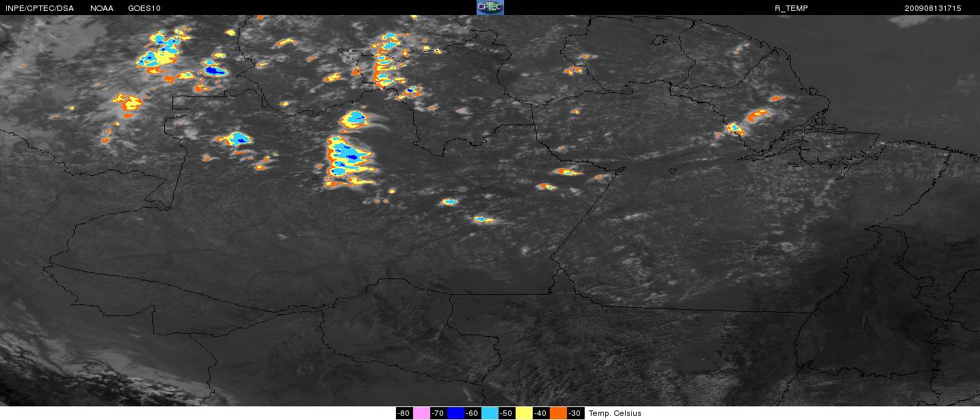Click the Temp. Celsius legend caption
This screenshot has width=980, height=420.
pyautogui.click(x=615, y=413)
